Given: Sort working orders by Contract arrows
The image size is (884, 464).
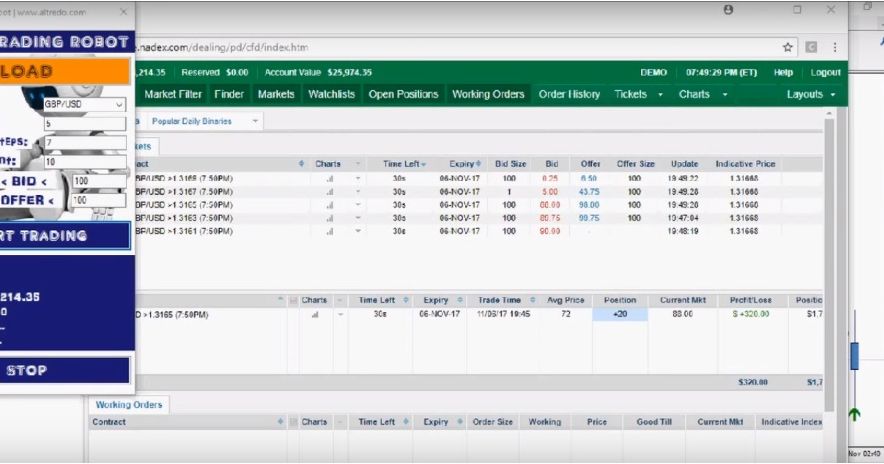Looking at the screenshot, I should click(280, 422).
